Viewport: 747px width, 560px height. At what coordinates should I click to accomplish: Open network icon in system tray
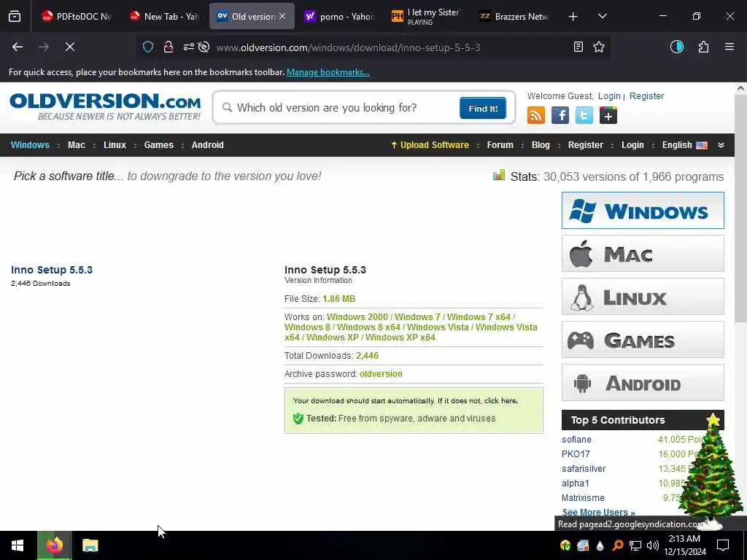click(x=635, y=545)
